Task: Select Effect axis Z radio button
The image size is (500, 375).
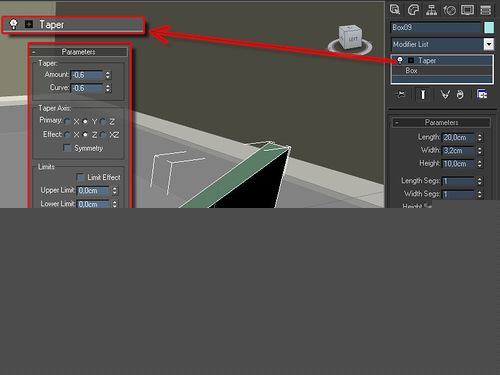Action: coord(85,135)
